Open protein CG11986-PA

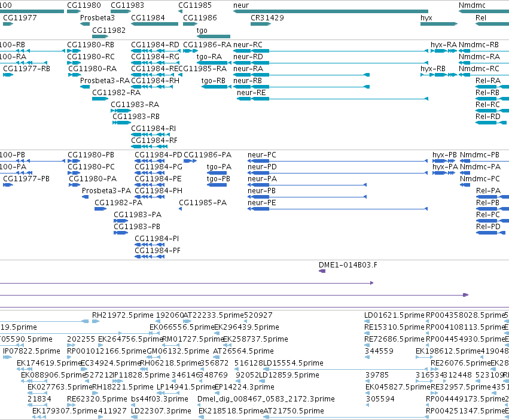208,154
